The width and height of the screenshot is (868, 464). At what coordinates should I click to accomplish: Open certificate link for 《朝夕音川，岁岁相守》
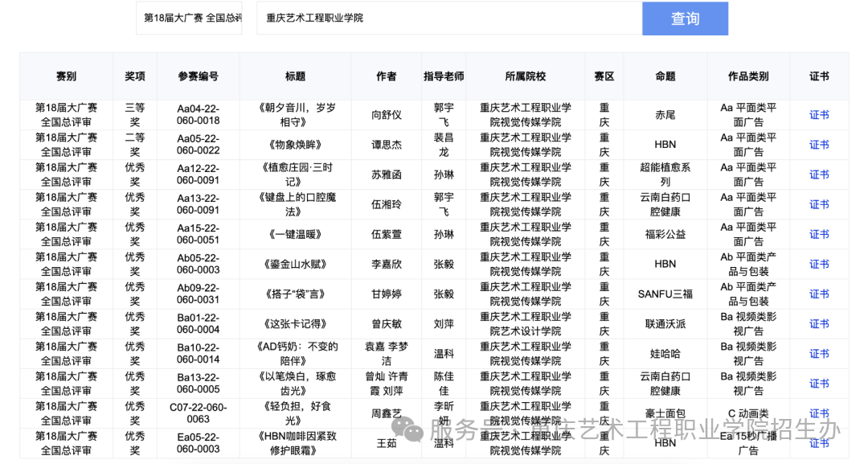pos(819,115)
